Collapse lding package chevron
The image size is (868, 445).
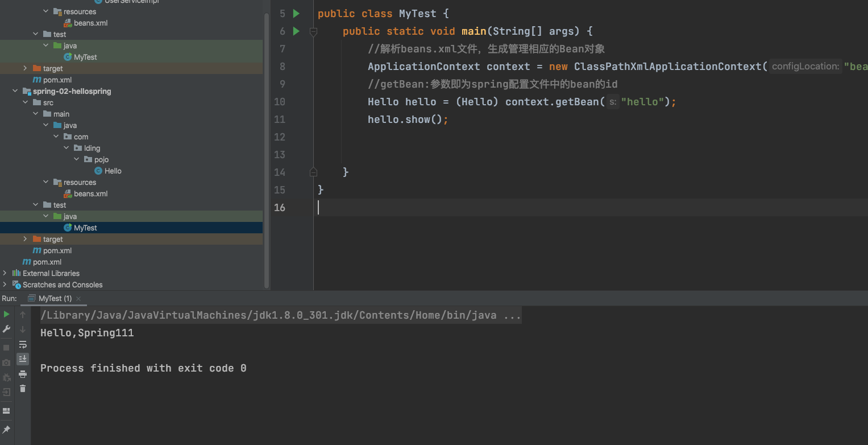[67, 148]
